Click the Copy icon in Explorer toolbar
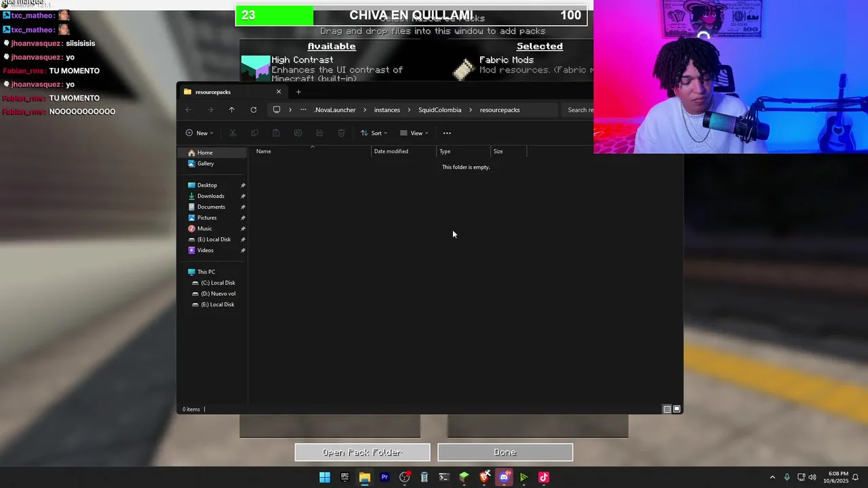Screen dimensions: 868x488 click(x=254, y=133)
